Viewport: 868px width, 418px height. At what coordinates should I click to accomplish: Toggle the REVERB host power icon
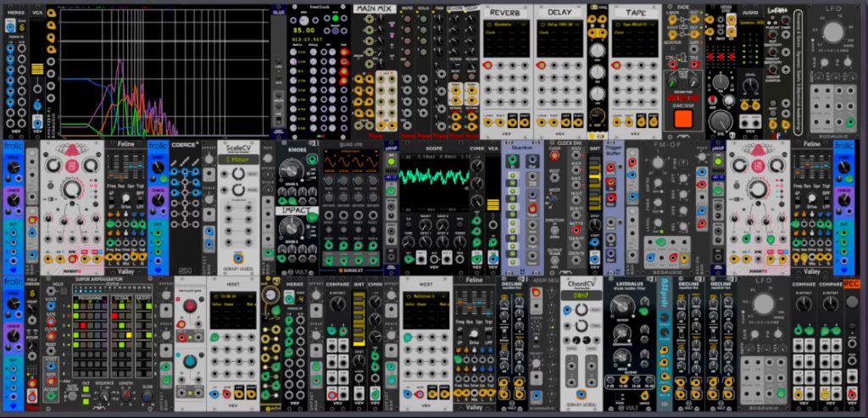tap(489, 25)
